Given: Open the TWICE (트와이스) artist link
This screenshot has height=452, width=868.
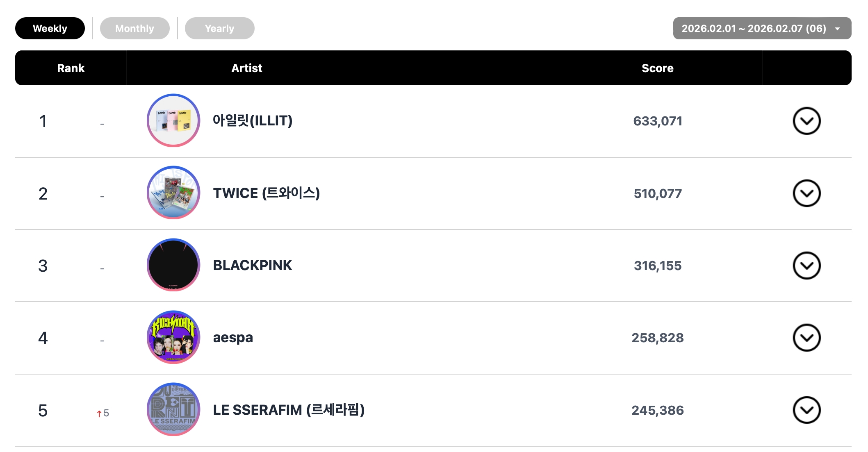Looking at the screenshot, I should (266, 193).
